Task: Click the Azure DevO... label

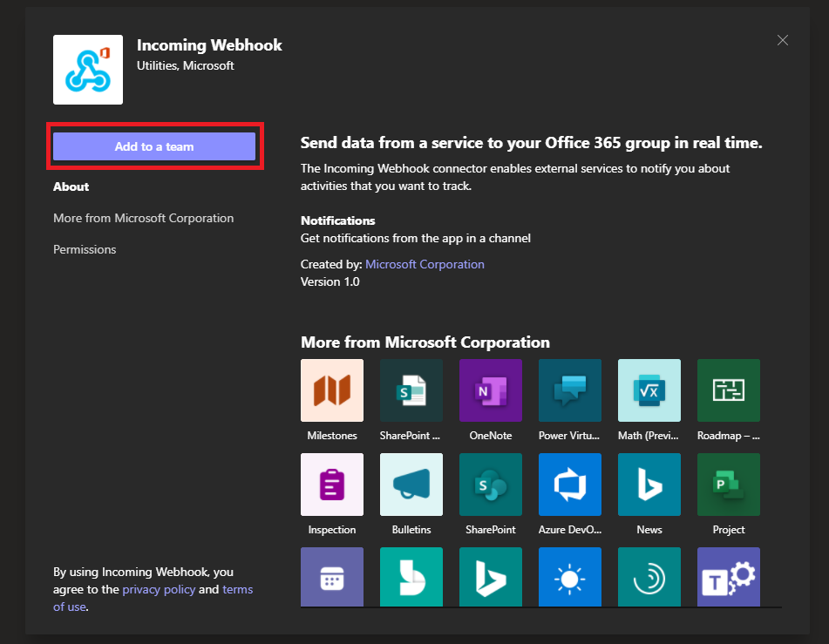Action: click(570, 530)
